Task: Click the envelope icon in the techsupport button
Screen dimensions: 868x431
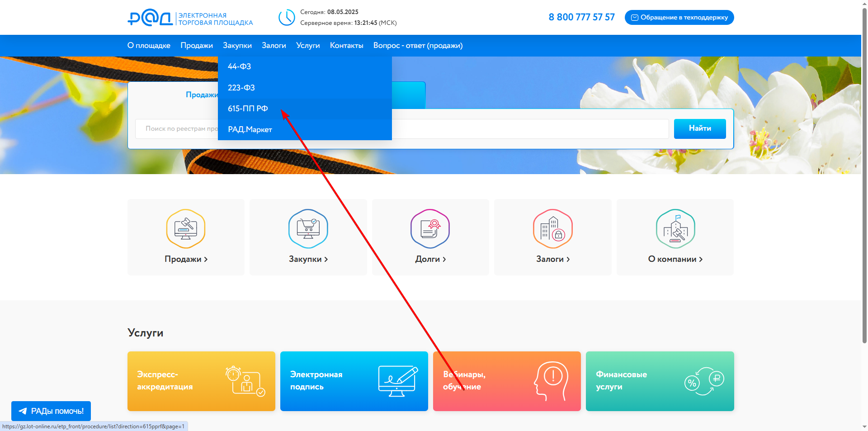Action: pyautogui.click(x=635, y=18)
